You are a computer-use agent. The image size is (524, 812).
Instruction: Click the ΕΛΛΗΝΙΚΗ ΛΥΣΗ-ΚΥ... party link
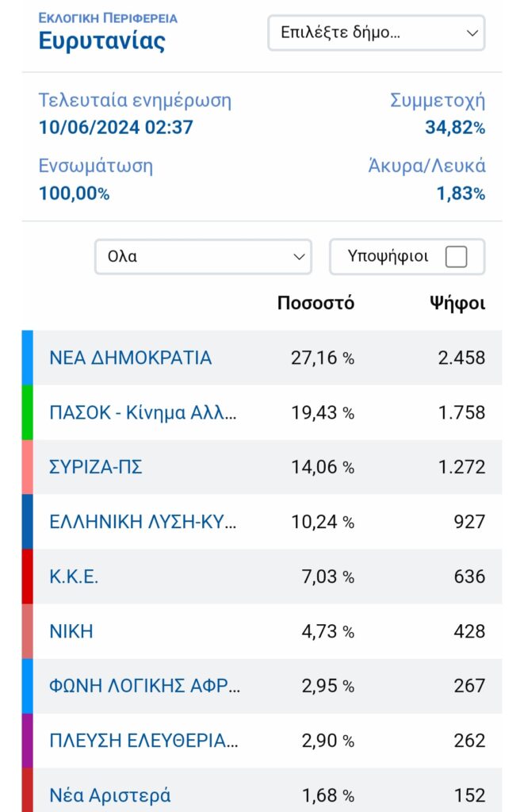tap(143, 522)
